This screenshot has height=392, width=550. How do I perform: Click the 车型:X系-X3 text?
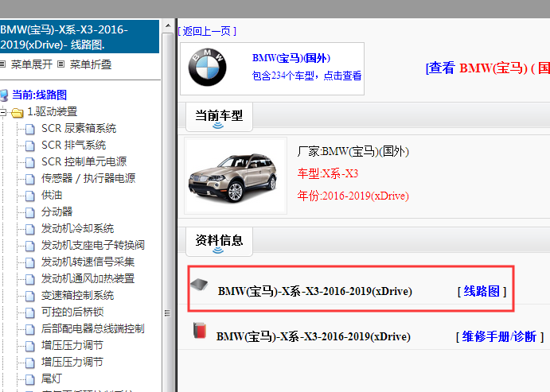pyautogui.click(x=328, y=174)
